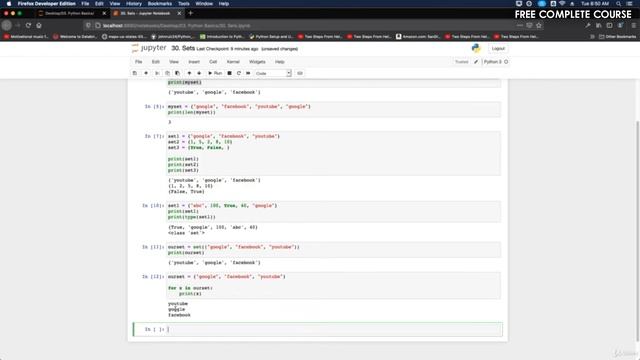Log out with the Logout button
The image size is (640, 360).
498,48
